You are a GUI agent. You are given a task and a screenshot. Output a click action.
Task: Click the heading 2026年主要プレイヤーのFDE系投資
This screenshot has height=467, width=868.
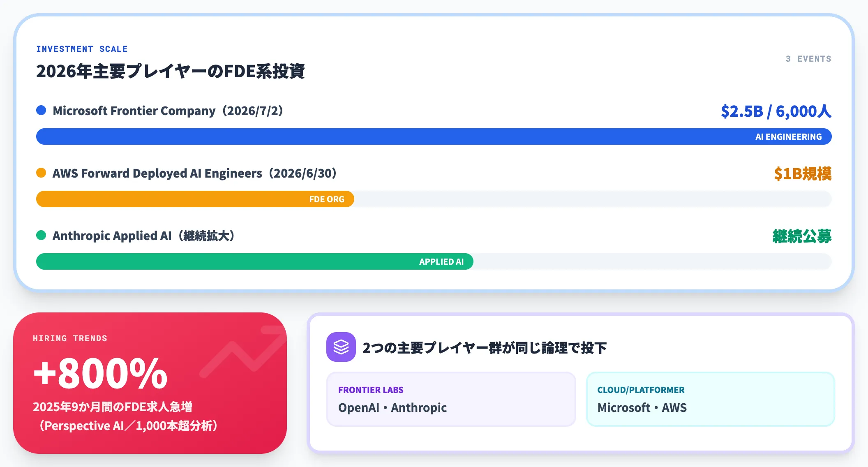[x=171, y=71]
